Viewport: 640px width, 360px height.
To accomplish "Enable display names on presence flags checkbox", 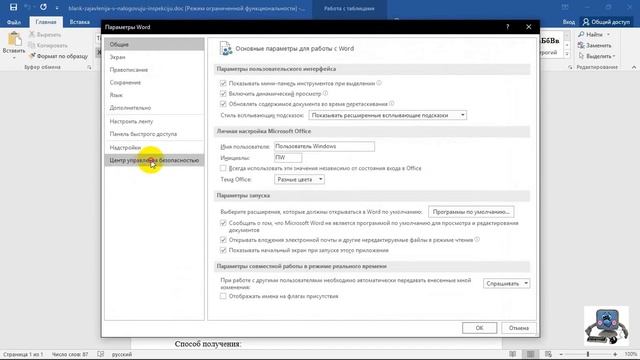I will click(223, 296).
